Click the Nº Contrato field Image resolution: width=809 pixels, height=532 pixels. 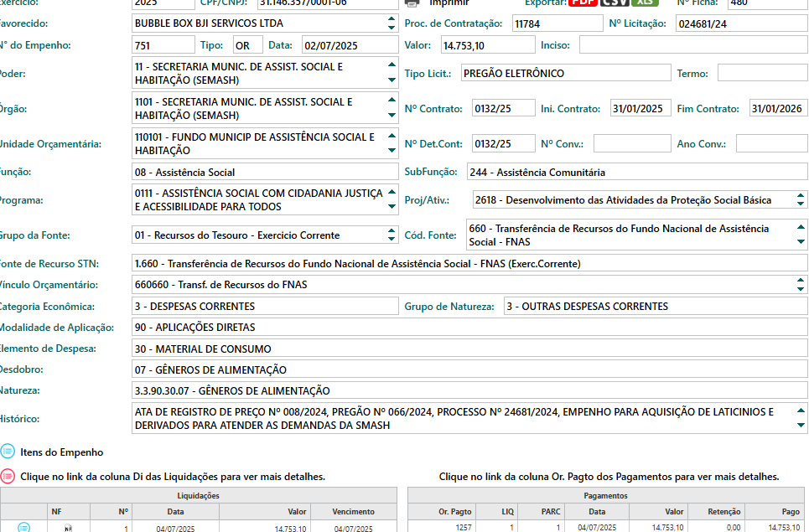[503, 109]
